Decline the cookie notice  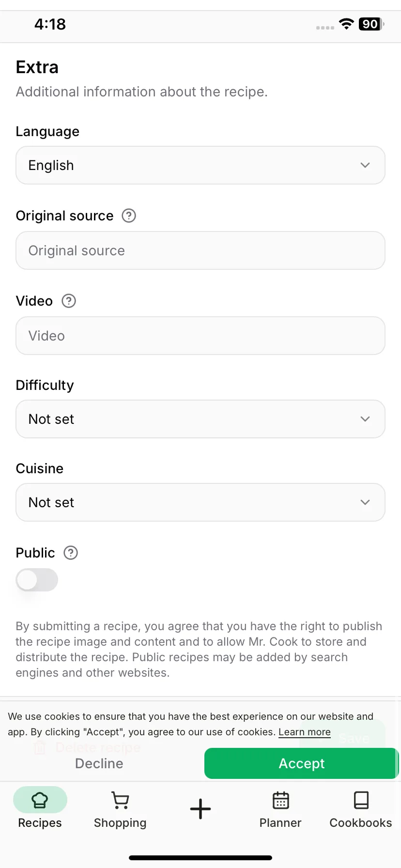(x=99, y=763)
